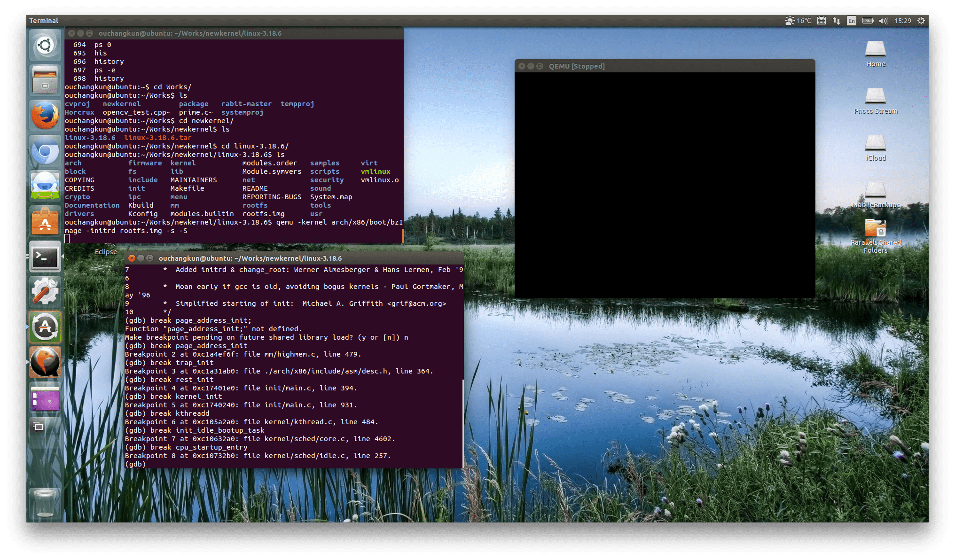Viewport: 955px width, 560px height.
Task: Open the Home desktop drive
Action: pyautogui.click(x=875, y=50)
